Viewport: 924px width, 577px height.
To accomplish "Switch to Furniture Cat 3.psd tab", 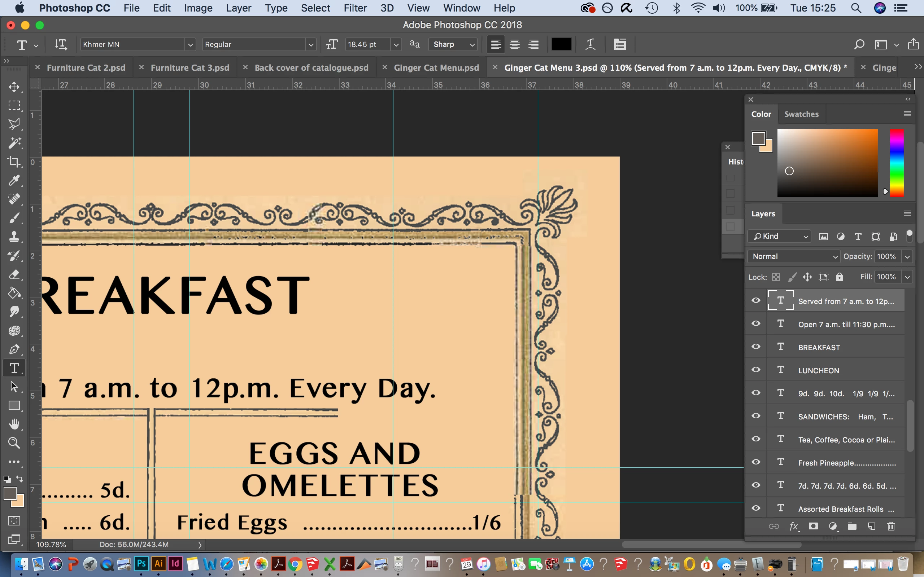I will 190,67.
